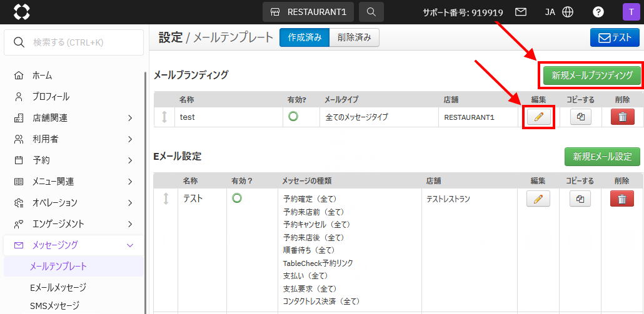
Task: Open Eメールメッセージ in the sidebar
Action: [58, 287]
